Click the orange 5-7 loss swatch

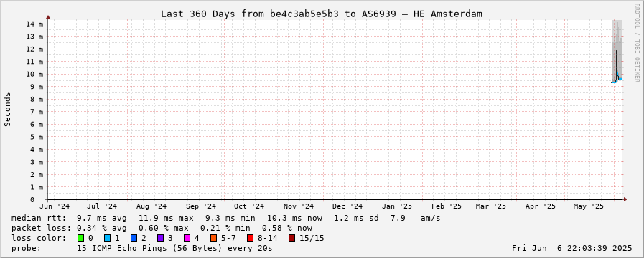[213, 238]
